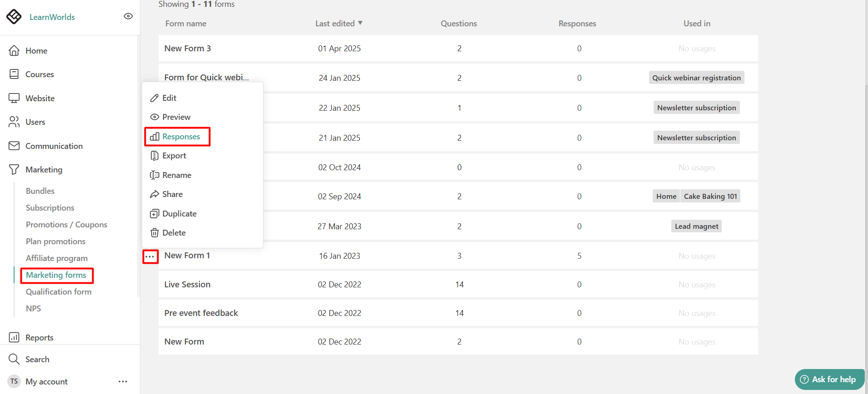Click the Marketing funnel icon
The height and width of the screenshot is (394, 868).
pos(14,169)
